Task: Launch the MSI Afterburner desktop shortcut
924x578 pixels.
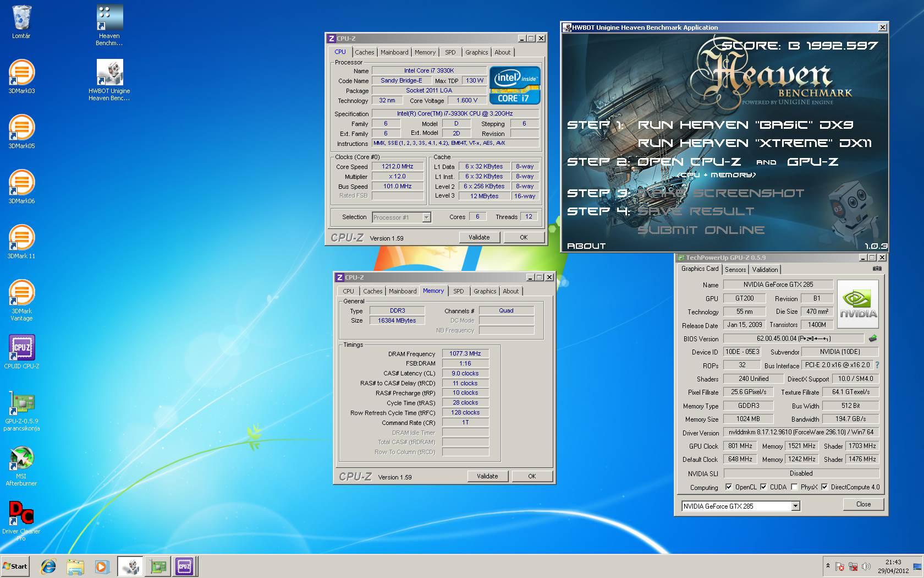Action: click(21, 465)
